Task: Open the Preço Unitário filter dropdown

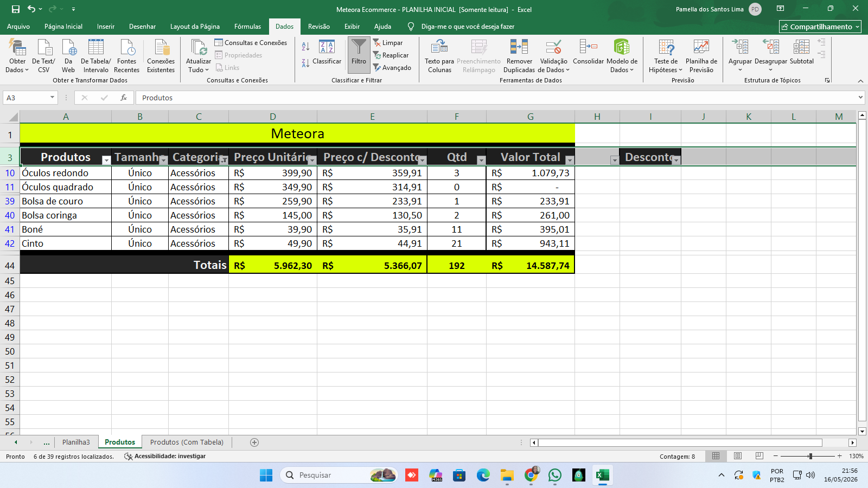Action: (x=312, y=160)
